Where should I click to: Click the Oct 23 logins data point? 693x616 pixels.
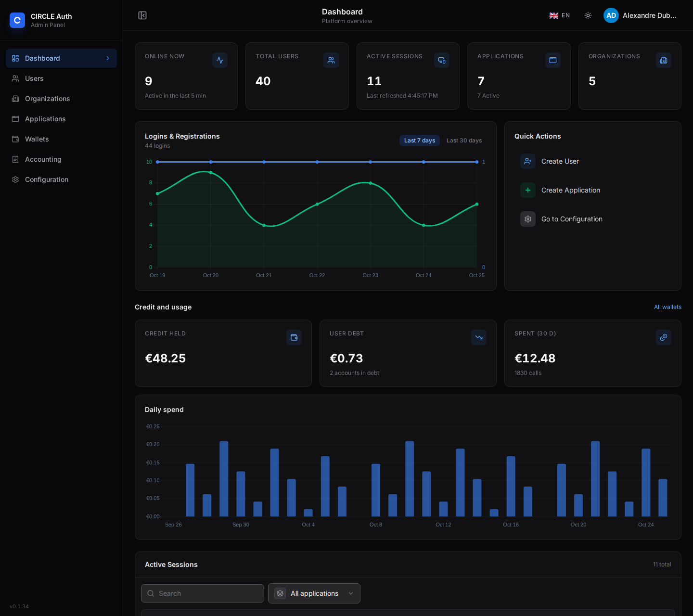tap(370, 183)
